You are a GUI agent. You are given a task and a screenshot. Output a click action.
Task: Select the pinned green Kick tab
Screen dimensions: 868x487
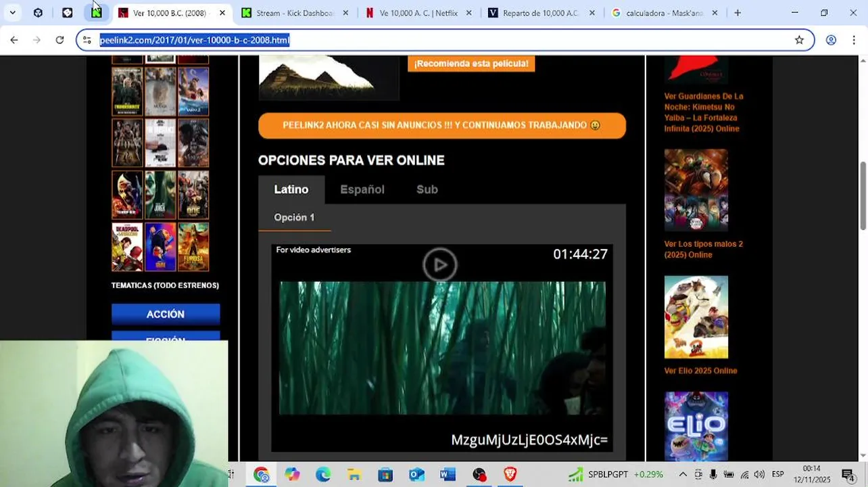tap(97, 13)
